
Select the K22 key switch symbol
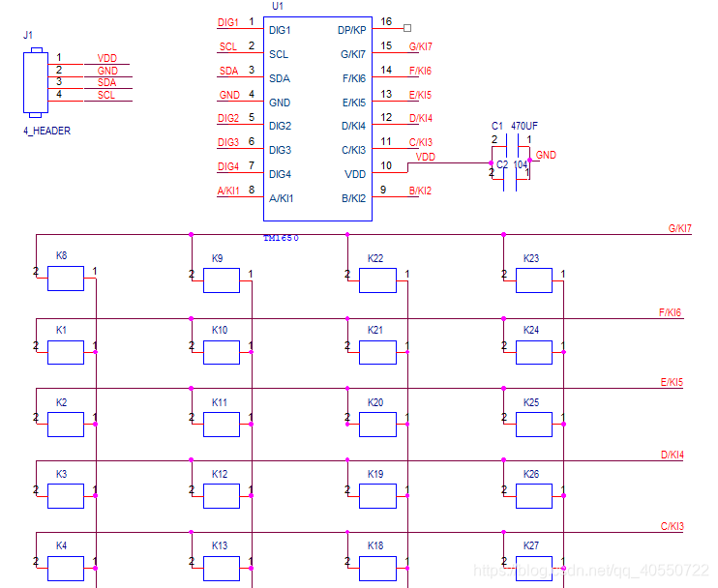pyautogui.click(x=377, y=280)
